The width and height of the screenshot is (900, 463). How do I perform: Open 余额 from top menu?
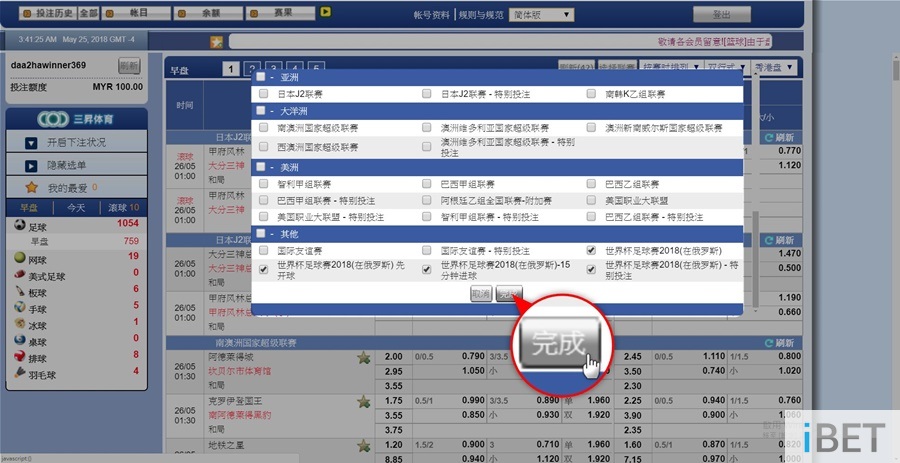tap(208, 13)
